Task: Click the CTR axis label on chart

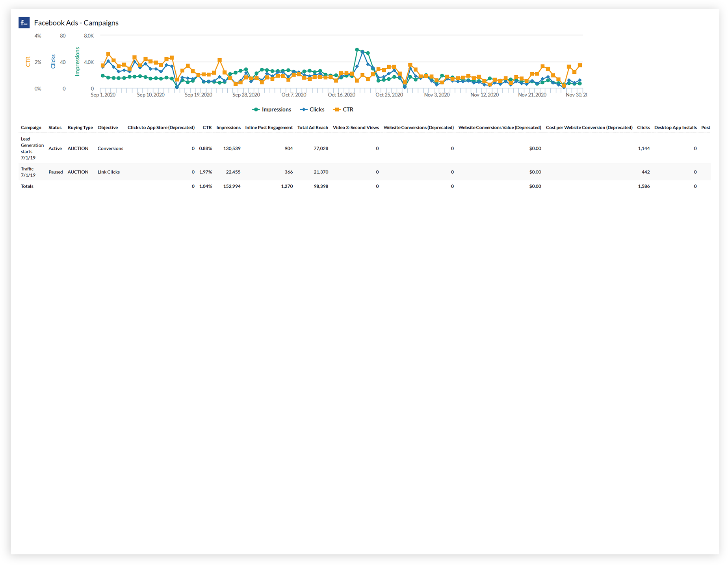Action: (28, 62)
